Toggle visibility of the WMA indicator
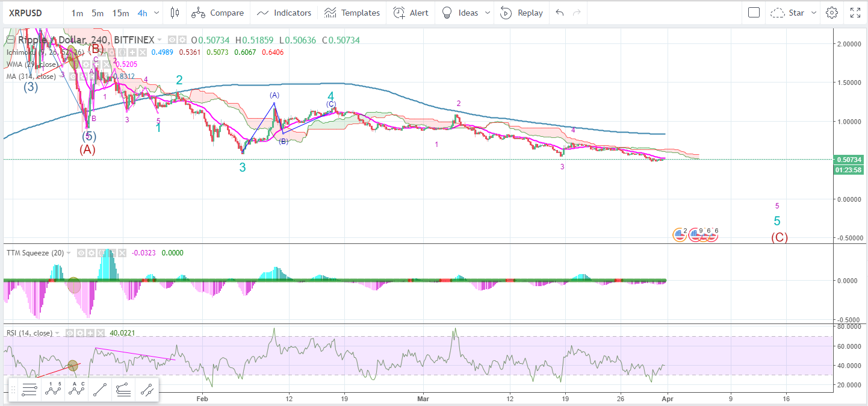 coord(76,64)
